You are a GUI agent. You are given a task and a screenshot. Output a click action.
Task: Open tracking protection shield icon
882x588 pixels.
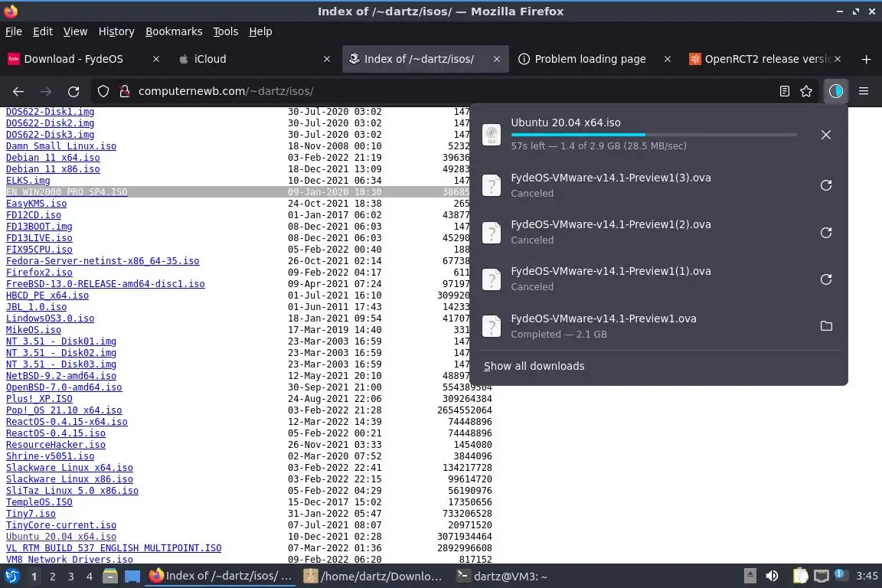[x=103, y=91]
